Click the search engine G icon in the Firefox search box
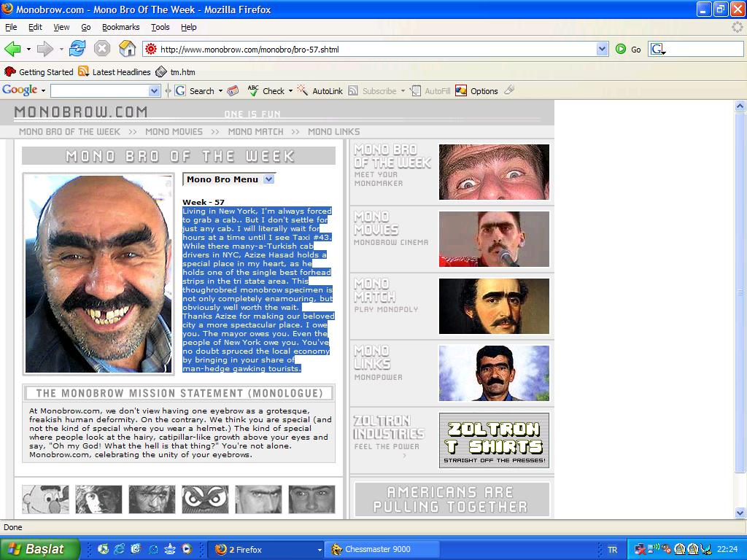Viewport: 747px width, 560px height. point(658,49)
